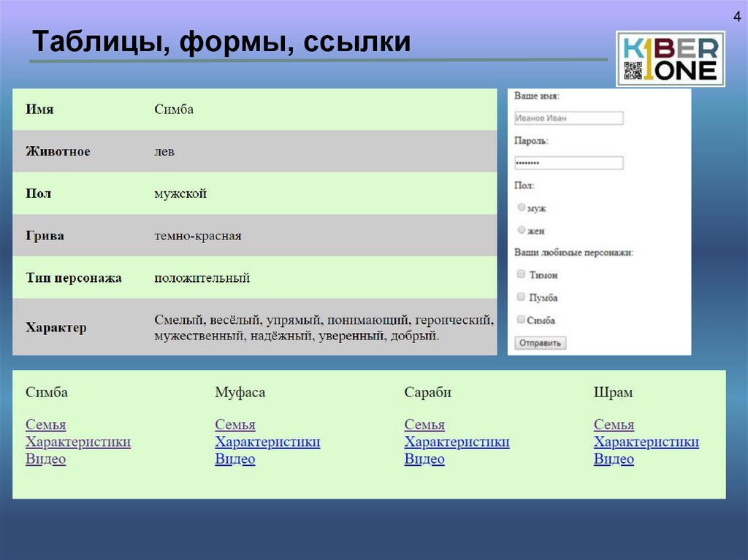Screen dimensions: 748x560
Task: Select the Характер row in the table
Action: 256,326
